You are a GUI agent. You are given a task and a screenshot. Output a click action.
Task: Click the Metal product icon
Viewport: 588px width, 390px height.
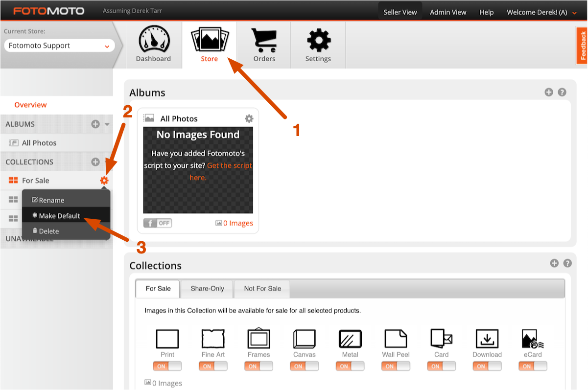click(x=350, y=339)
